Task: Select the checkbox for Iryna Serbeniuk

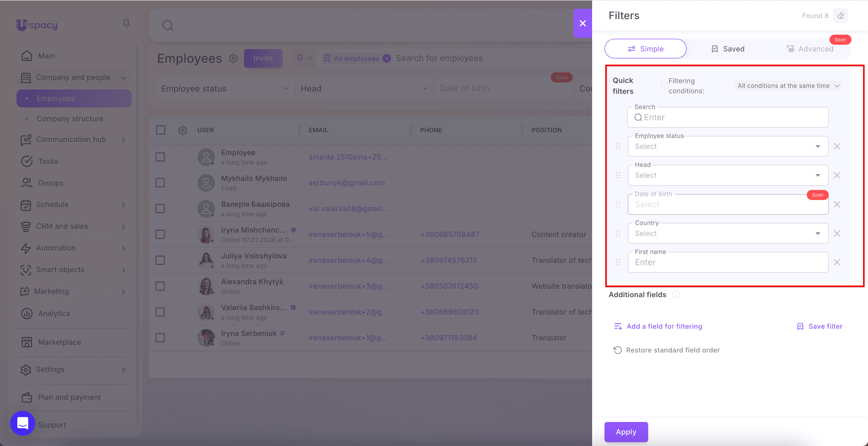Action: pyautogui.click(x=160, y=338)
